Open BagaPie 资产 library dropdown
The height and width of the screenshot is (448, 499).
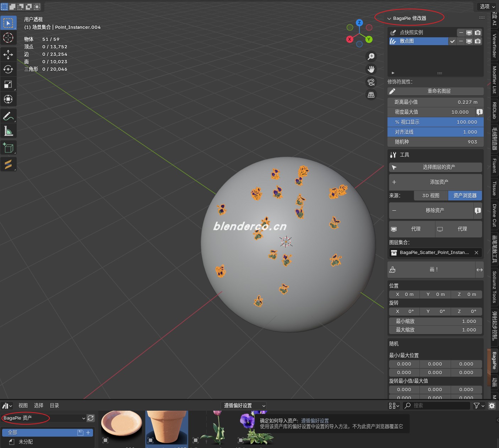point(44,418)
